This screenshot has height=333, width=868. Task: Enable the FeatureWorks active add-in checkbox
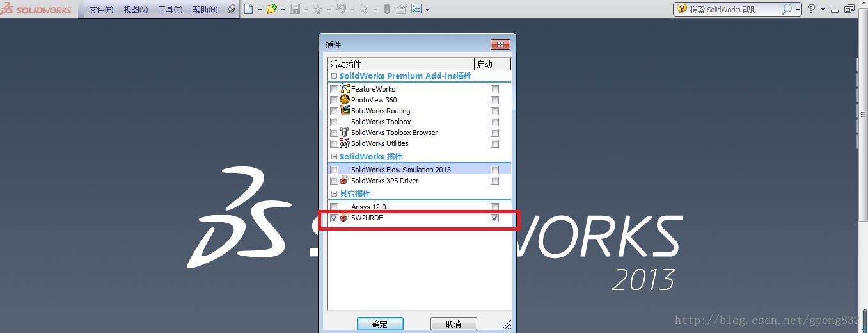(x=334, y=90)
